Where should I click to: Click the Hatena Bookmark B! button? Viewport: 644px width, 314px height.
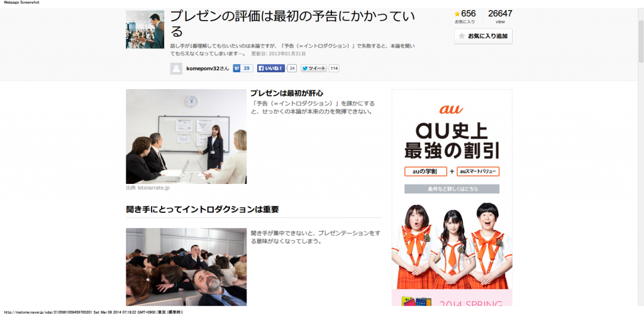click(237, 68)
